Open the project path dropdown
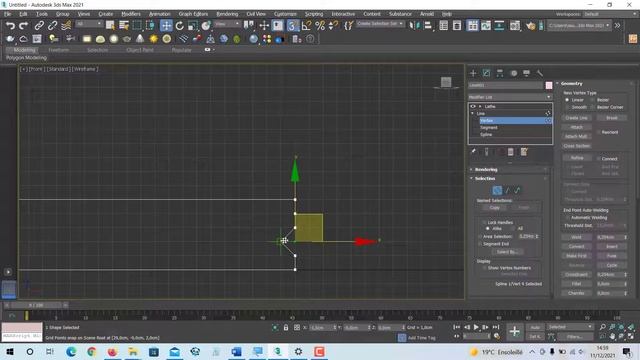This screenshot has height=360, width=640. click(x=579, y=25)
